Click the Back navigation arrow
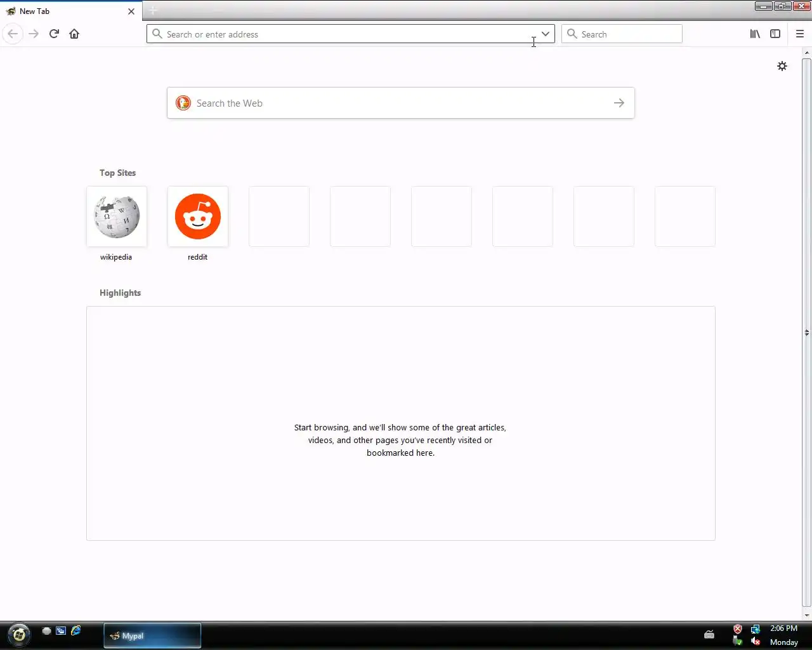Viewport: 812px width, 650px height. point(13,34)
